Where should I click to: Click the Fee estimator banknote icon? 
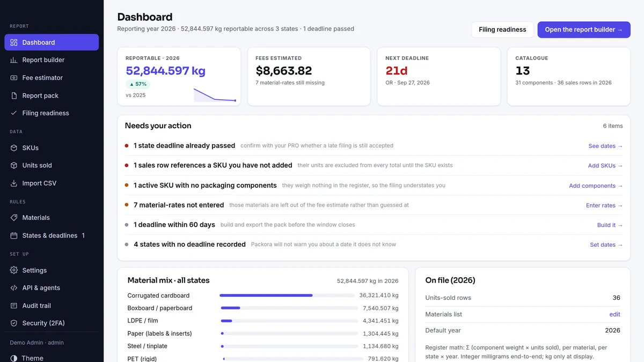click(x=14, y=78)
